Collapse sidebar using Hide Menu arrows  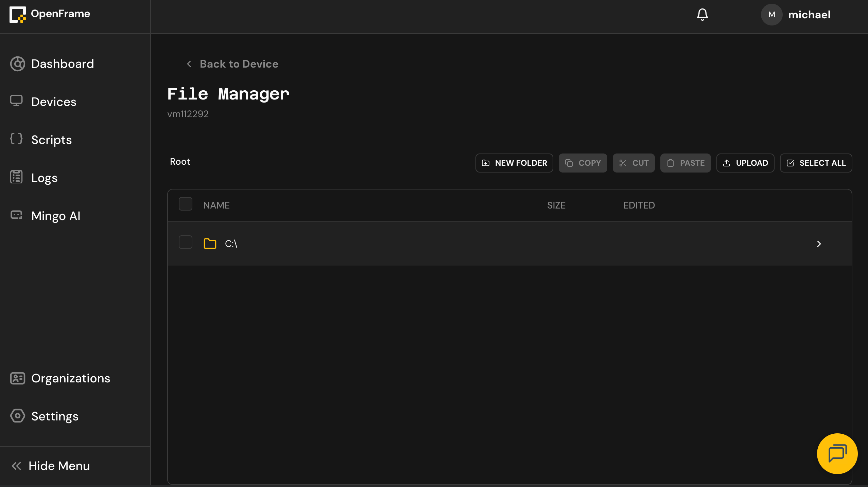pyautogui.click(x=16, y=466)
